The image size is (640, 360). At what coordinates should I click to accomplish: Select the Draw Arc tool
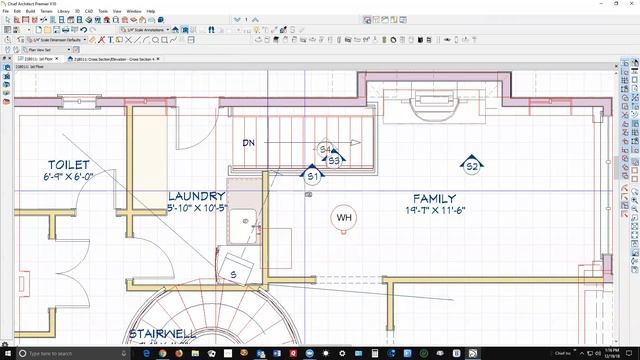pyautogui.click(x=146, y=40)
